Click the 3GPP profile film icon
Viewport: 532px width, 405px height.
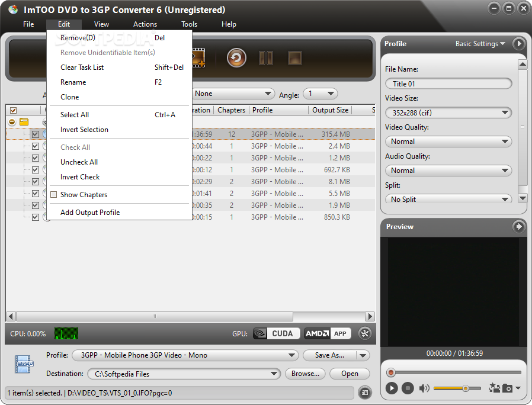coord(24,364)
